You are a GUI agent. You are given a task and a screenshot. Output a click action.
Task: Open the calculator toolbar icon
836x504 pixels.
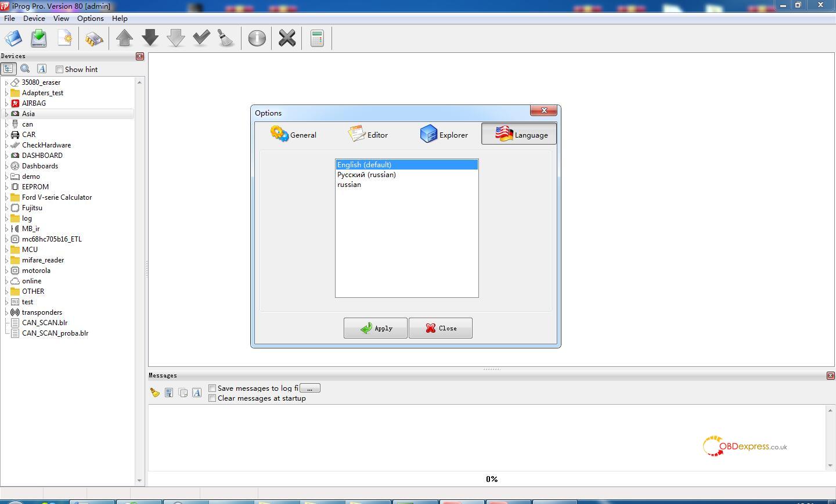[x=317, y=38]
